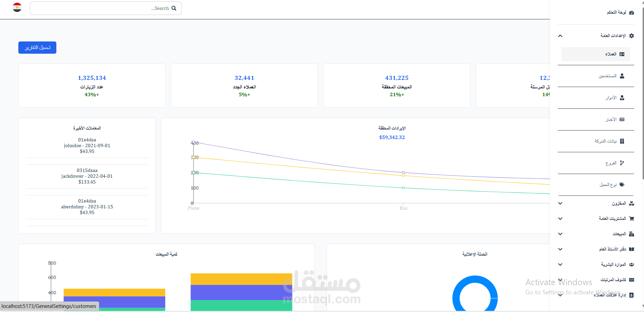This screenshot has height=312, width=644.
Task: Click the بيانات الشركة company data icon
Action: click(x=623, y=141)
